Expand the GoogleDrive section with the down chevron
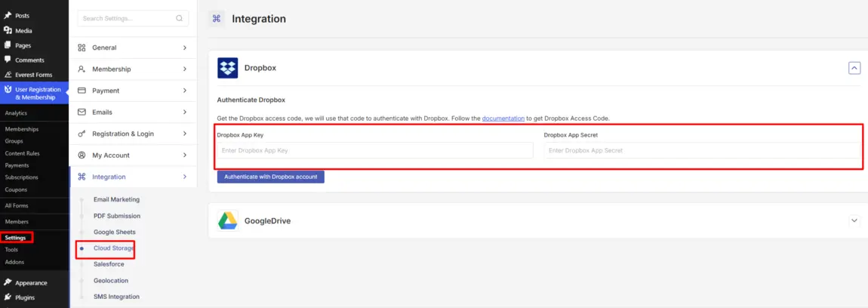The image size is (868, 308). tap(854, 220)
